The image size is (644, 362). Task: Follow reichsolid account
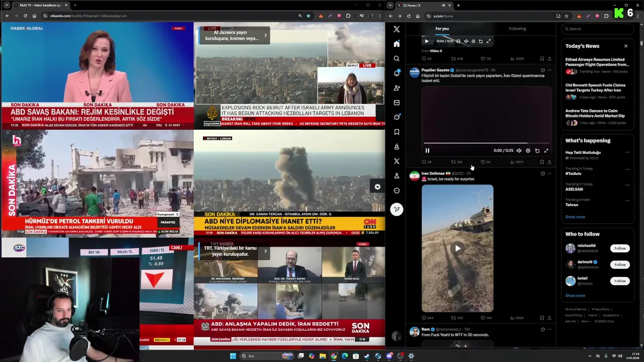620,248
